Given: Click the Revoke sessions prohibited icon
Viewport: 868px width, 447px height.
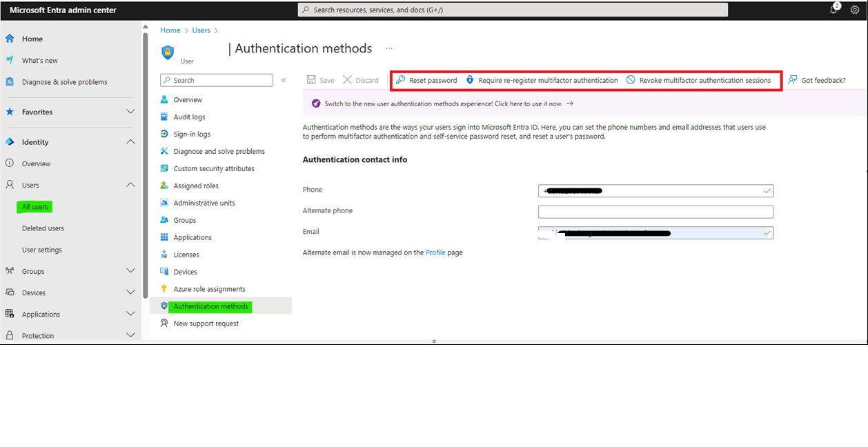Looking at the screenshot, I should tap(631, 80).
